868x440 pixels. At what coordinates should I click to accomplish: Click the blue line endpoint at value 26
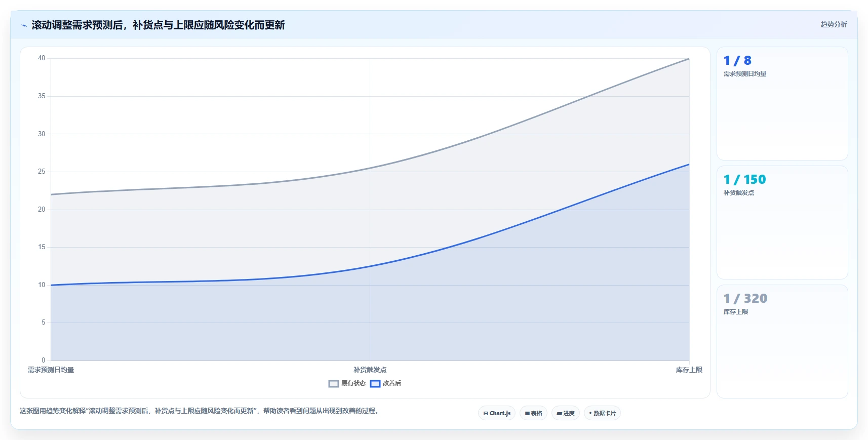click(689, 165)
